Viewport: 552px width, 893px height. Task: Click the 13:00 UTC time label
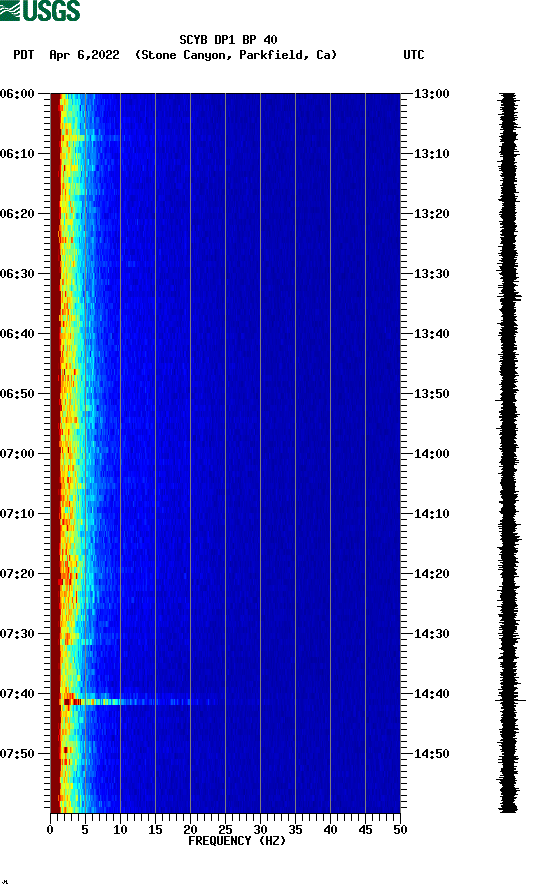pyautogui.click(x=431, y=93)
